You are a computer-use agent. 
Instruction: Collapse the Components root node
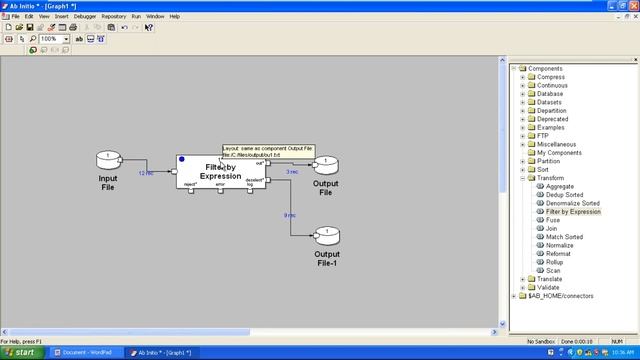point(514,68)
